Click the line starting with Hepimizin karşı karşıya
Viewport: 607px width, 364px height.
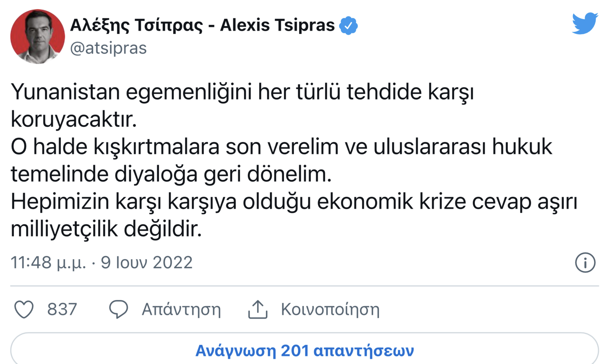(294, 202)
